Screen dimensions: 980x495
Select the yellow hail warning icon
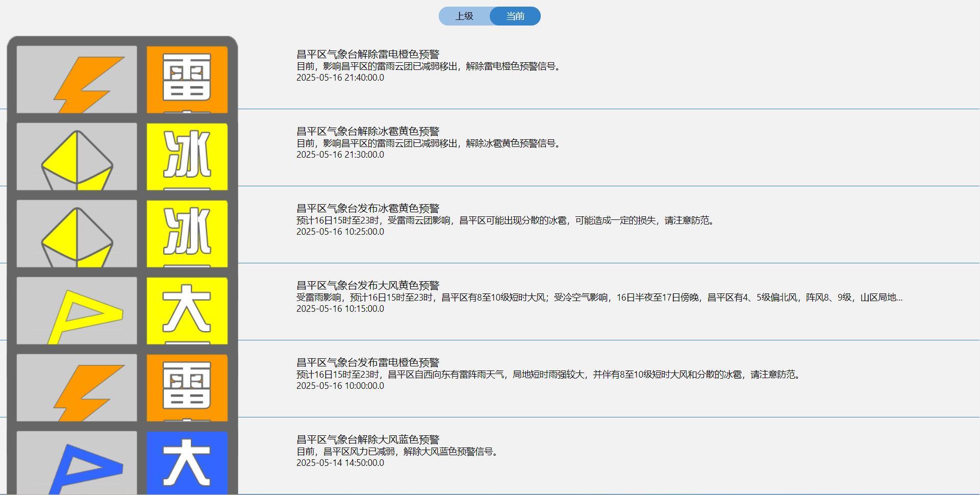(x=76, y=156)
